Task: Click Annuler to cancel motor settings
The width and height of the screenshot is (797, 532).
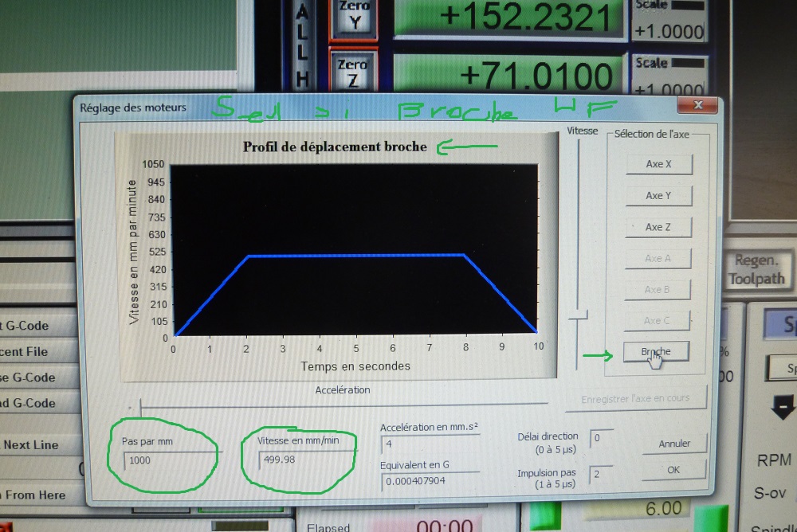Action: click(x=674, y=444)
